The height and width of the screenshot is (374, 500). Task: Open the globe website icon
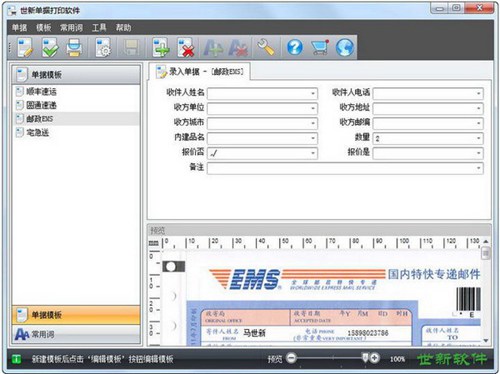(x=345, y=47)
